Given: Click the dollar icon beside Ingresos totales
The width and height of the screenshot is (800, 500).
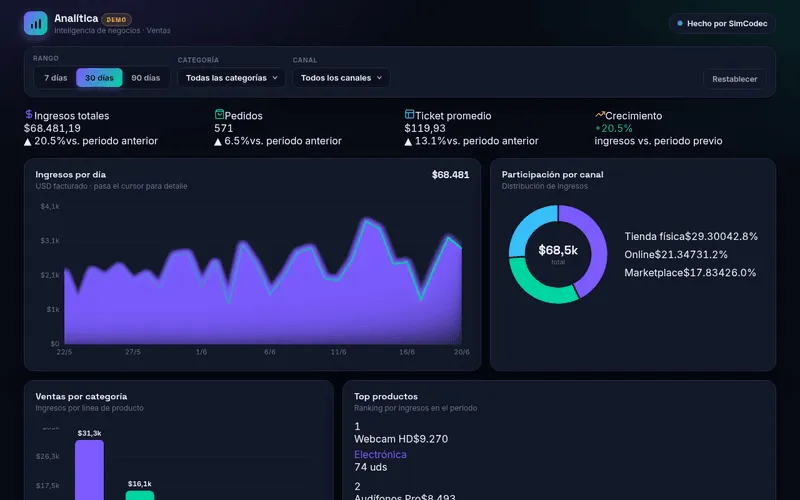Looking at the screenshot, I should click(29, 114).
